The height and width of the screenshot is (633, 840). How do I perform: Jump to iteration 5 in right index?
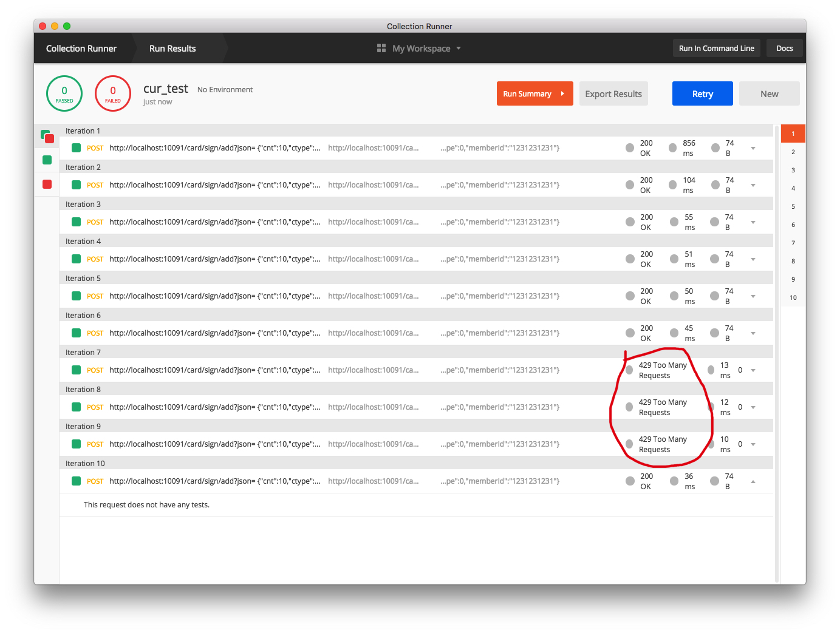tap(793, 207)
